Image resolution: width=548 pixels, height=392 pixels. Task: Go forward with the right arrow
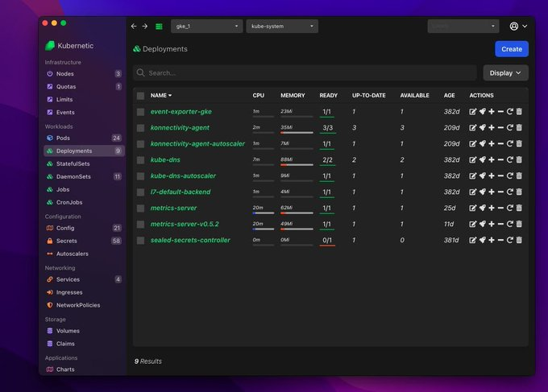[x=145, y=27]
